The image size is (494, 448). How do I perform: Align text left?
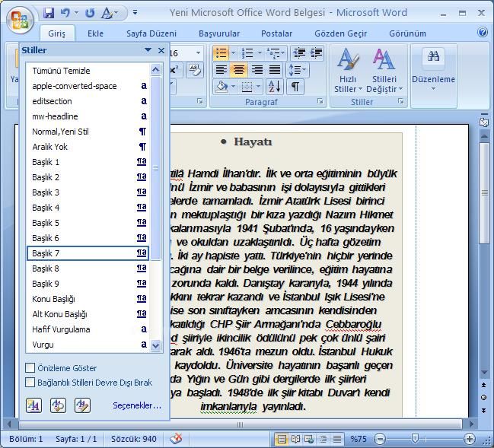(x=222, y=69)
